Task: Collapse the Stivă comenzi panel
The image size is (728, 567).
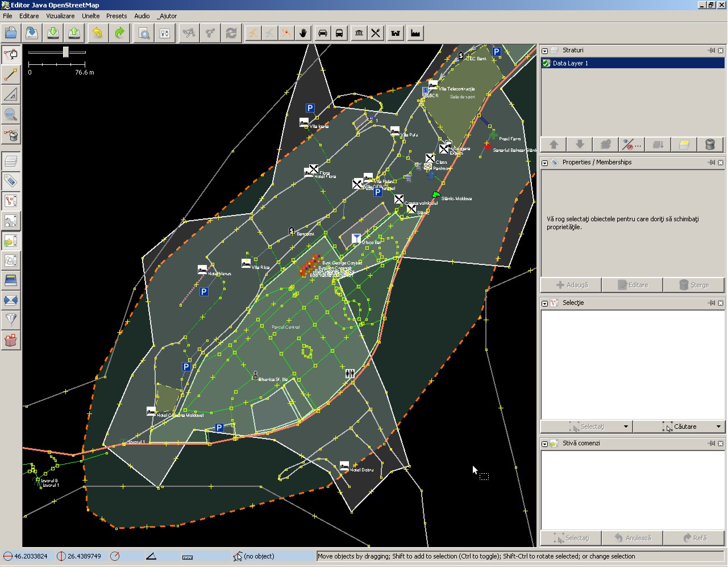Action: tap(544, 444)
